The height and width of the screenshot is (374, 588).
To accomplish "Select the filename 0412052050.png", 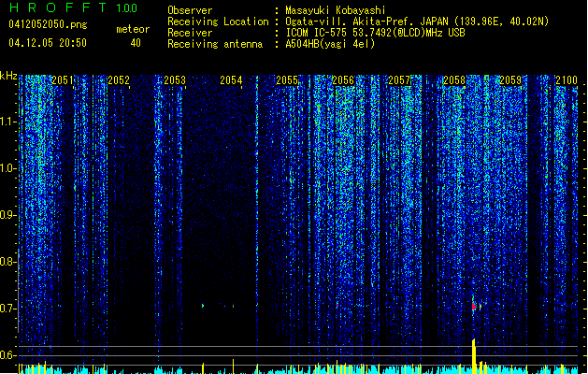I will [x=48, y=25].
